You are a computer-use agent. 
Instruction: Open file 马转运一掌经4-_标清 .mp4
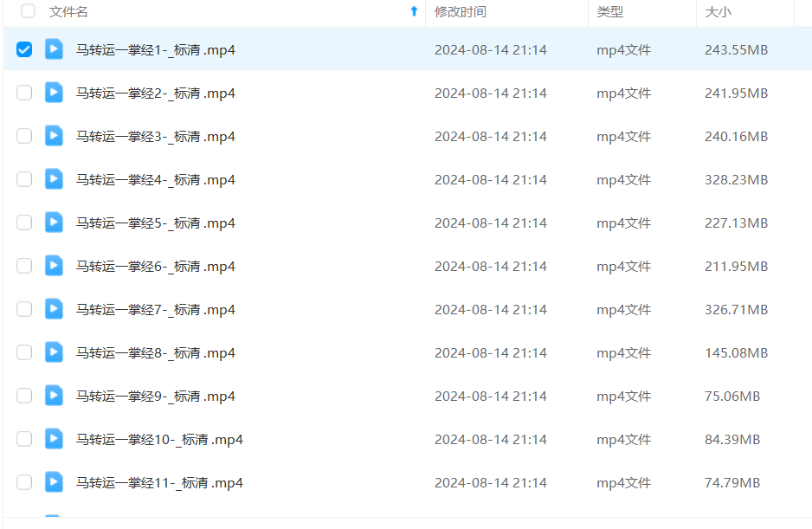point(155,179)
